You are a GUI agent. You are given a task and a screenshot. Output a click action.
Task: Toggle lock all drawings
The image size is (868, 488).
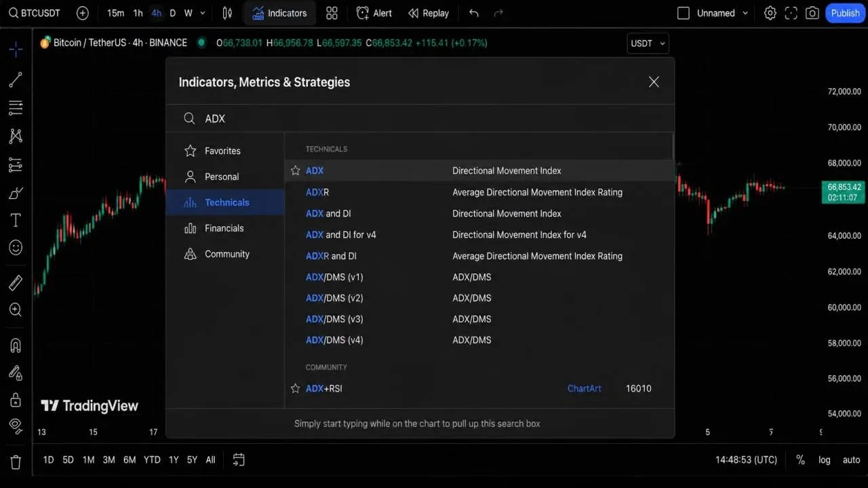[16, 400]
